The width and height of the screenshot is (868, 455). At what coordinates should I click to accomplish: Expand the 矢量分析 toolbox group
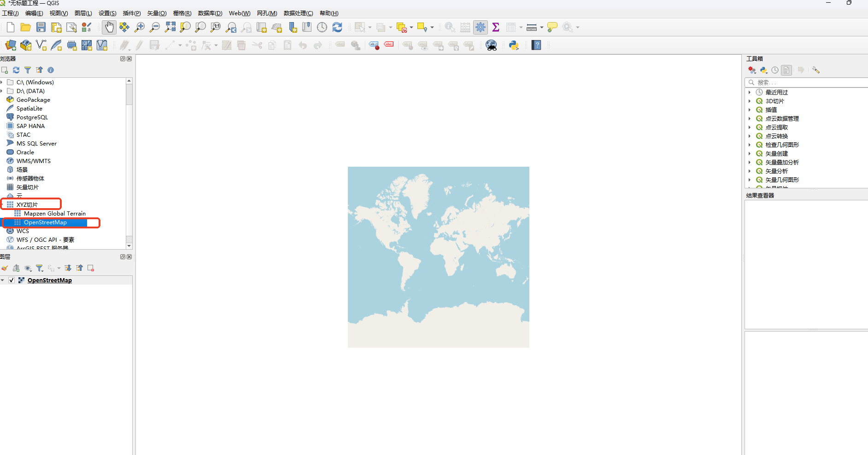(750, 171)
